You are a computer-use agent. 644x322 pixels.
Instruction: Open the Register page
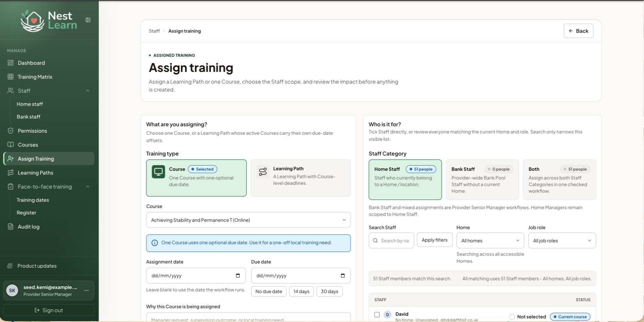coord(26,213)
